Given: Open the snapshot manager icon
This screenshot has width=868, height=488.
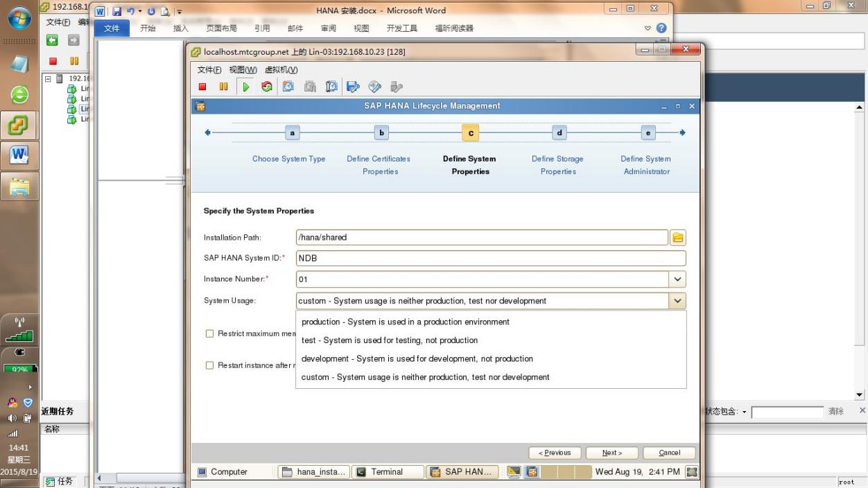Looking at the screenshot, I should pos(331,87).
